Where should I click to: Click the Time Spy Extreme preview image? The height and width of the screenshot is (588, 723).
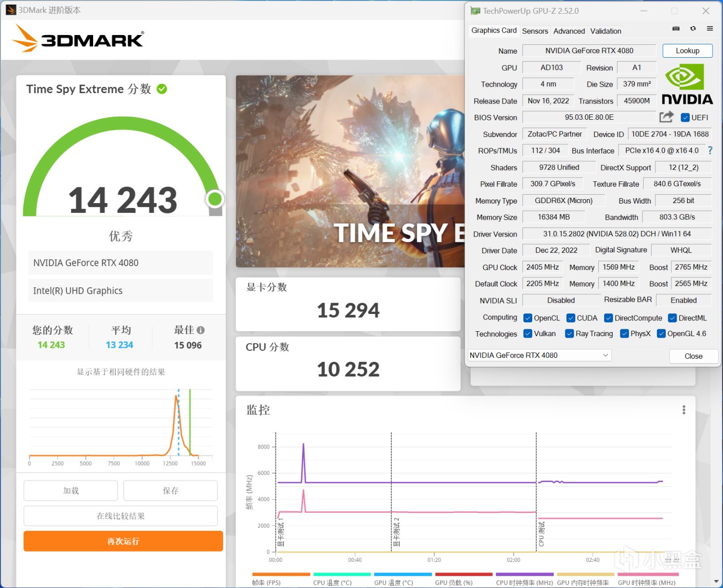[x=350, y=172]
